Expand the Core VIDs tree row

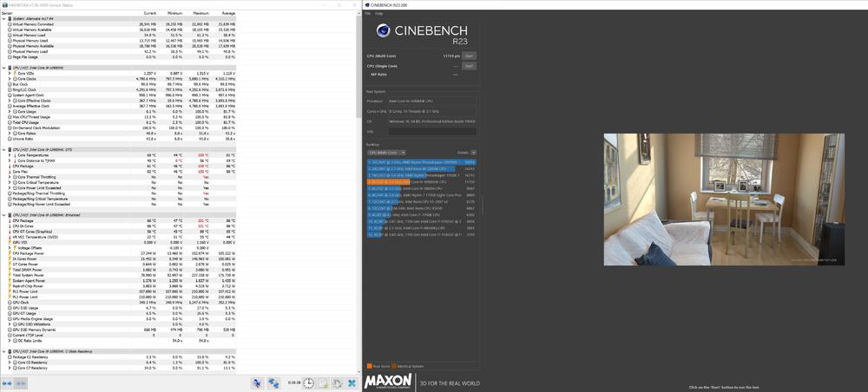[10, 74]
